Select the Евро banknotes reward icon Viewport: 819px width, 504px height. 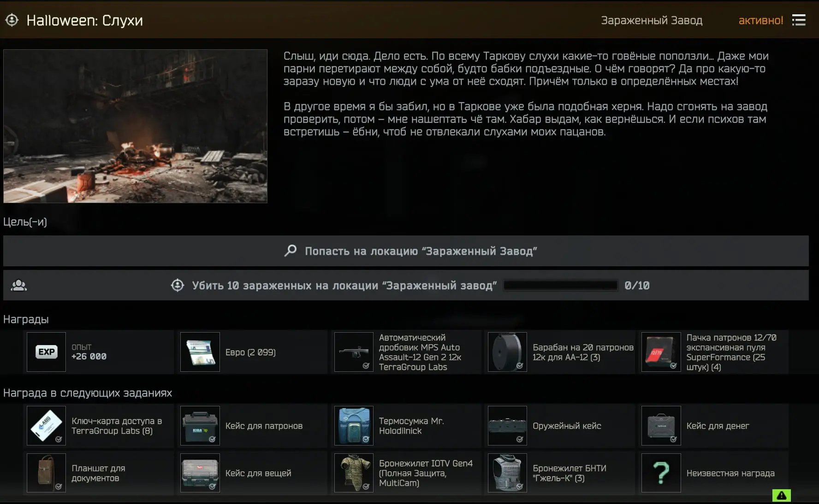(x=200, y=352)
